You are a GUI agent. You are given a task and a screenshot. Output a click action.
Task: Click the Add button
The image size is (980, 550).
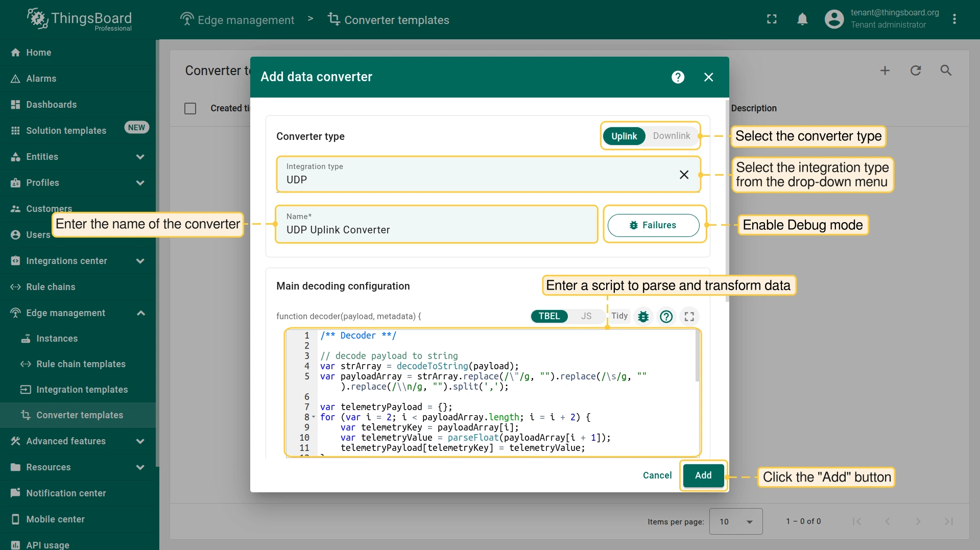[703, 475]
